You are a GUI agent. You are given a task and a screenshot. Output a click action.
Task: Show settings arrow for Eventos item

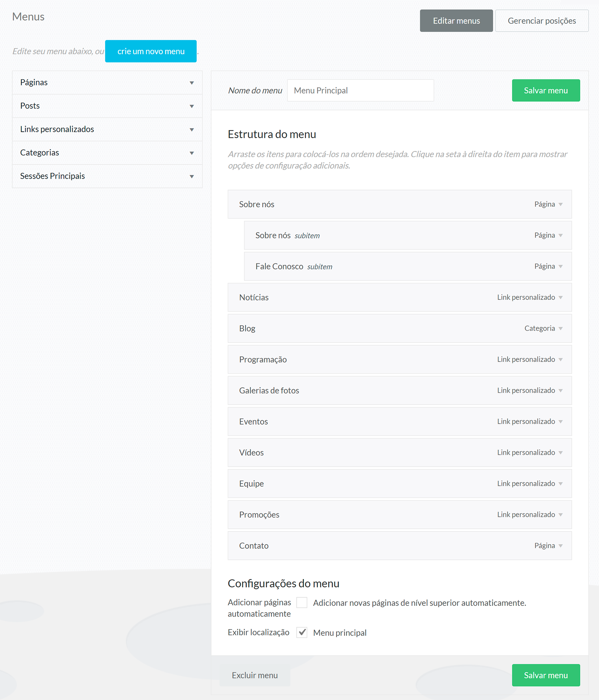[x=560, y=422]
